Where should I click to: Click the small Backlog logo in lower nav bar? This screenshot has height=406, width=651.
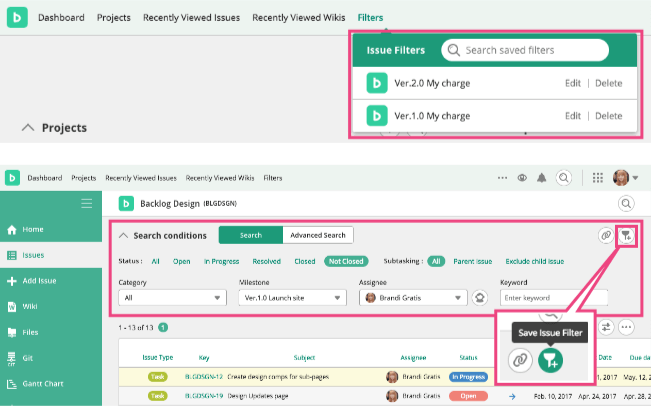coord(12,178)
